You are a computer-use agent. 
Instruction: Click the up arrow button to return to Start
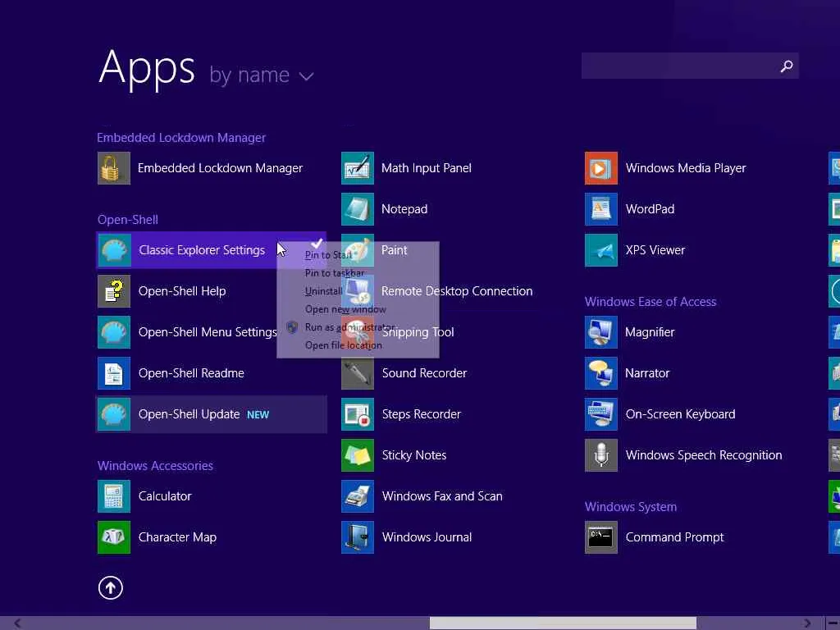coord(111,587)
